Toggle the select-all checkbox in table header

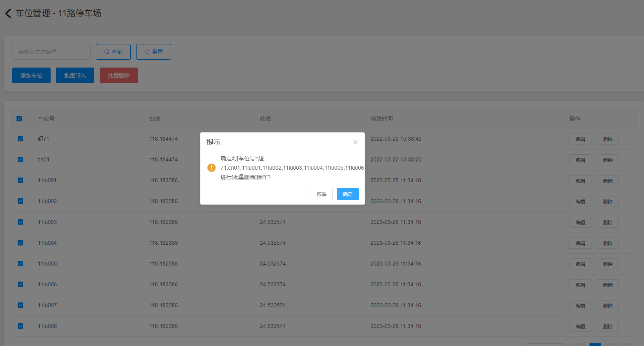pos(19,119)
